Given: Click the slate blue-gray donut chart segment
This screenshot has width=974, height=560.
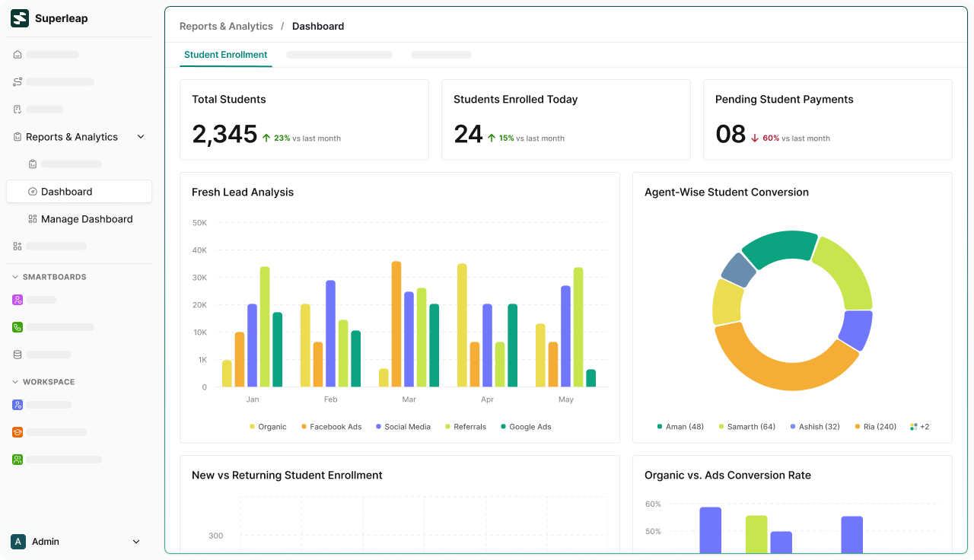Looking at the screenshot, I should point(737,270).
